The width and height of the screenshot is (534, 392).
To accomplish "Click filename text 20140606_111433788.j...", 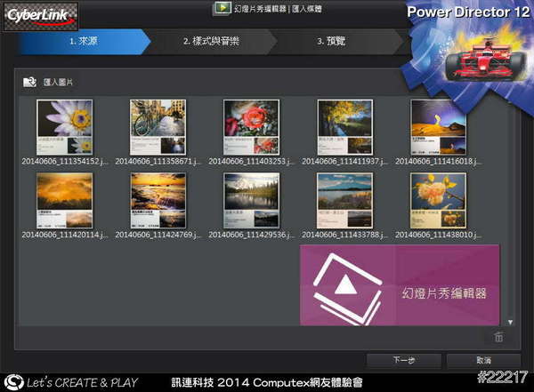I will click(344, 235).
